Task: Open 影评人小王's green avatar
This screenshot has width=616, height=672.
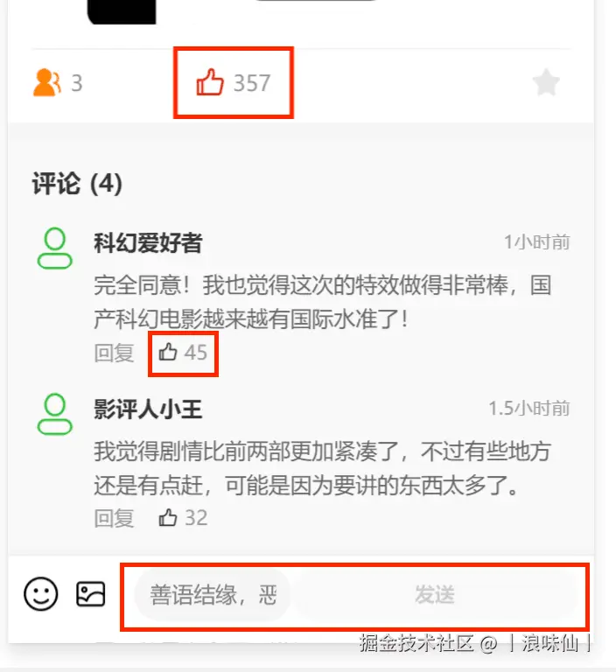Action: [55, 414]
